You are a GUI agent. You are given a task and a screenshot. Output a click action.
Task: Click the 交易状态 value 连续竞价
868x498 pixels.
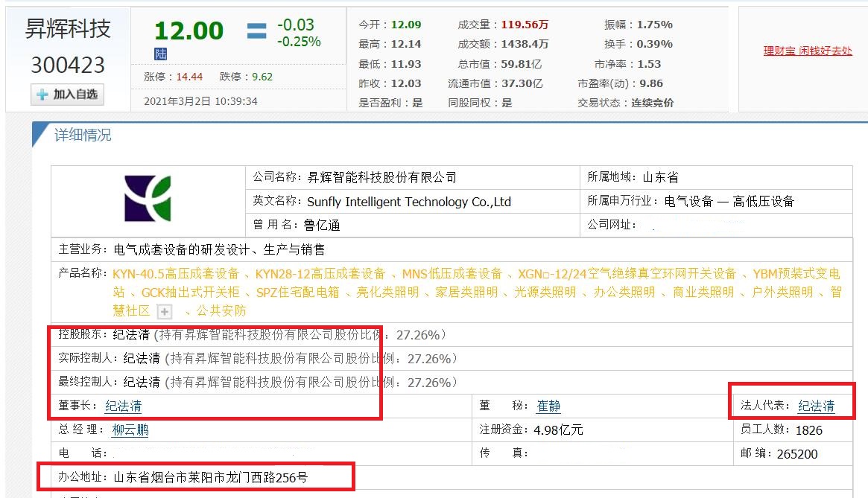point(653,103)
